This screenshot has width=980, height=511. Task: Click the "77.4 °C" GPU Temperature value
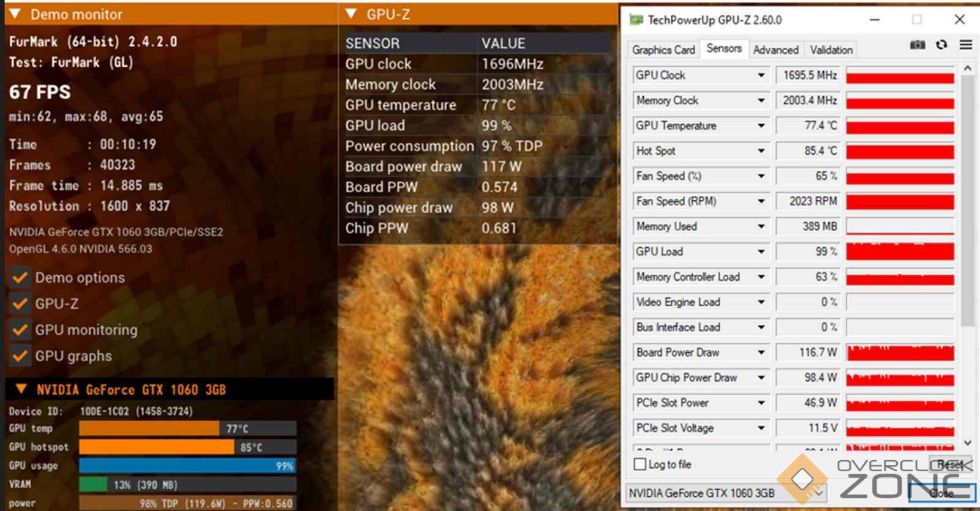coord(821,125)
